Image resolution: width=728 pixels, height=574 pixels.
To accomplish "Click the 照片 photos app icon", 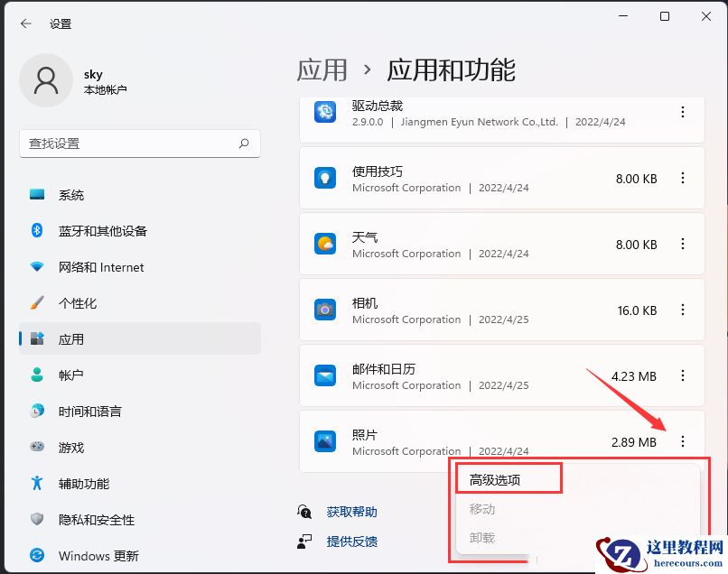I will coord(324,441).
